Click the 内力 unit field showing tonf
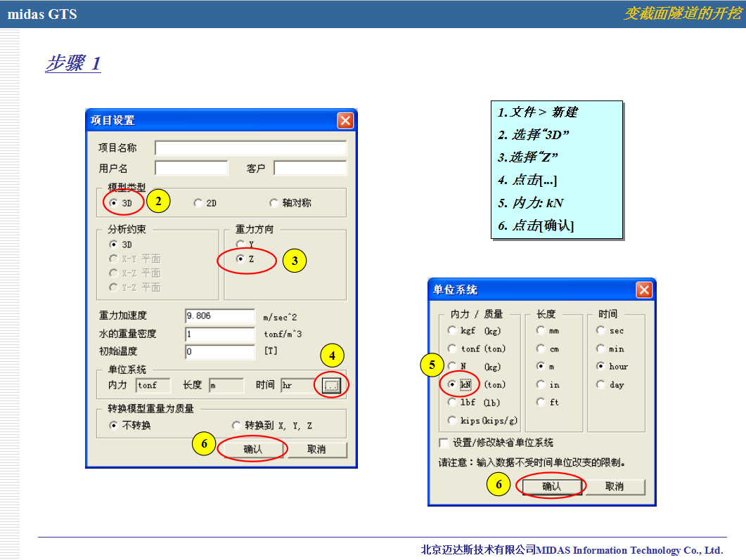Screen dimensions: 746x560 pyautogui.click(x=153, y=386)
